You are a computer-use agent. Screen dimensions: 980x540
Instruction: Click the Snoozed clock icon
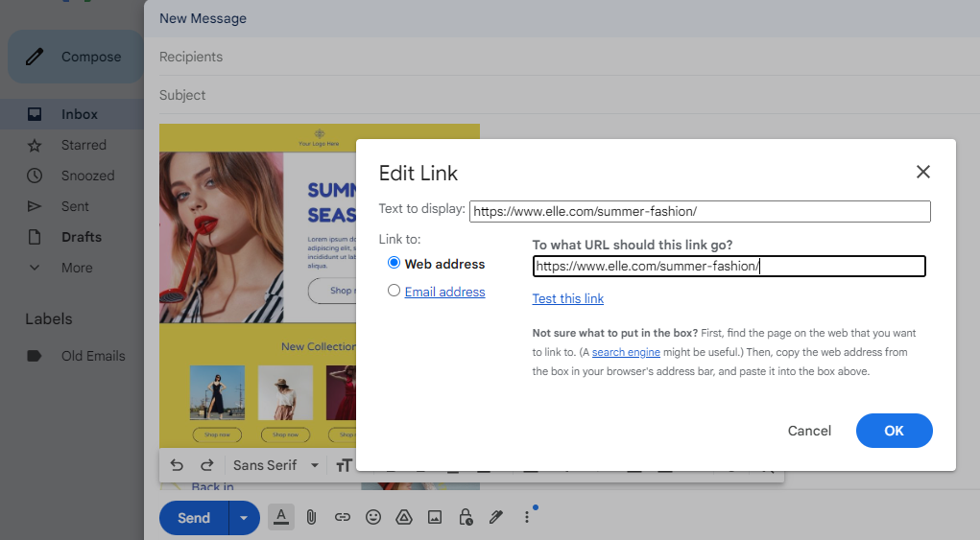coord(35,176)
